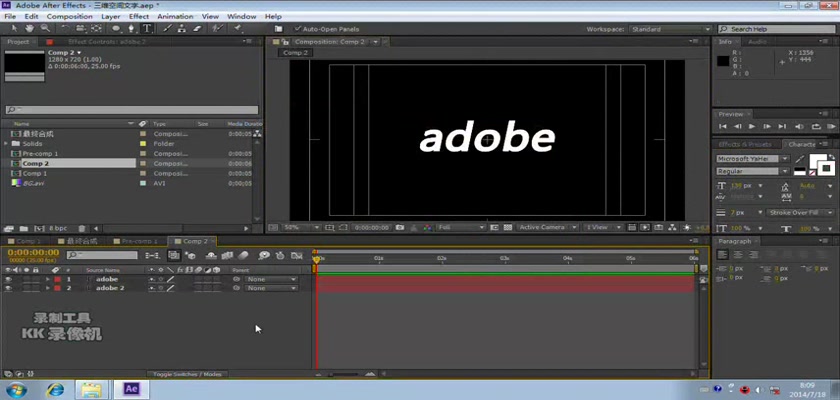The height and width of the screenshot is (400, 840).
Task: Select the Roto Brush tool
Action: 217,29
